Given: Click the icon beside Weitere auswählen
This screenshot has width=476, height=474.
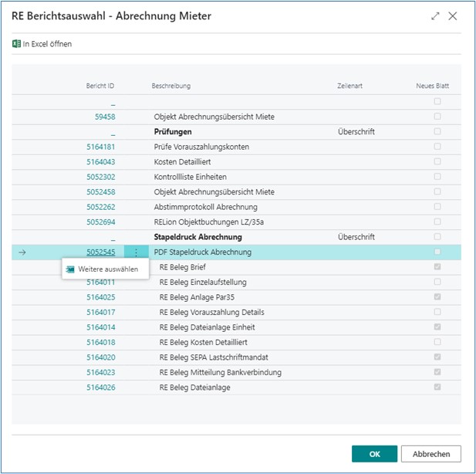Looking at the screenshot, I should point(70,269).
